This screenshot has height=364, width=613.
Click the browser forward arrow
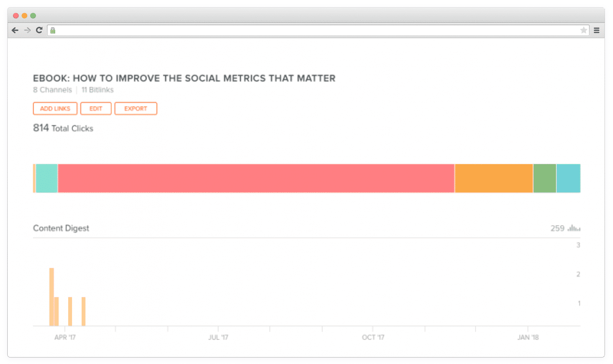click(x=27, y=30)
